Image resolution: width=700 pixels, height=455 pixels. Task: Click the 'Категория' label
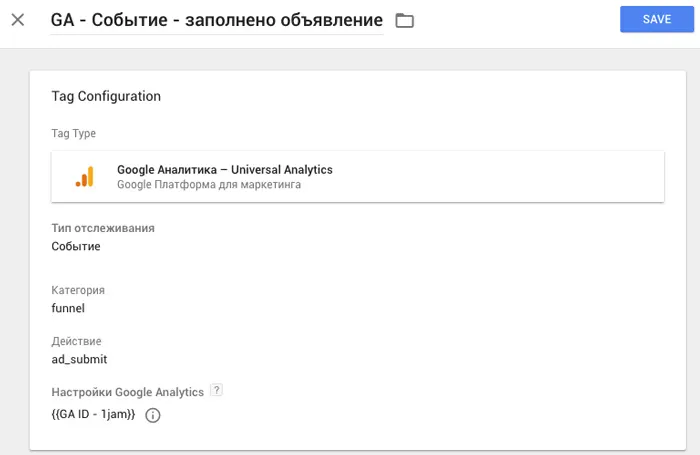(x=78, y=290)
